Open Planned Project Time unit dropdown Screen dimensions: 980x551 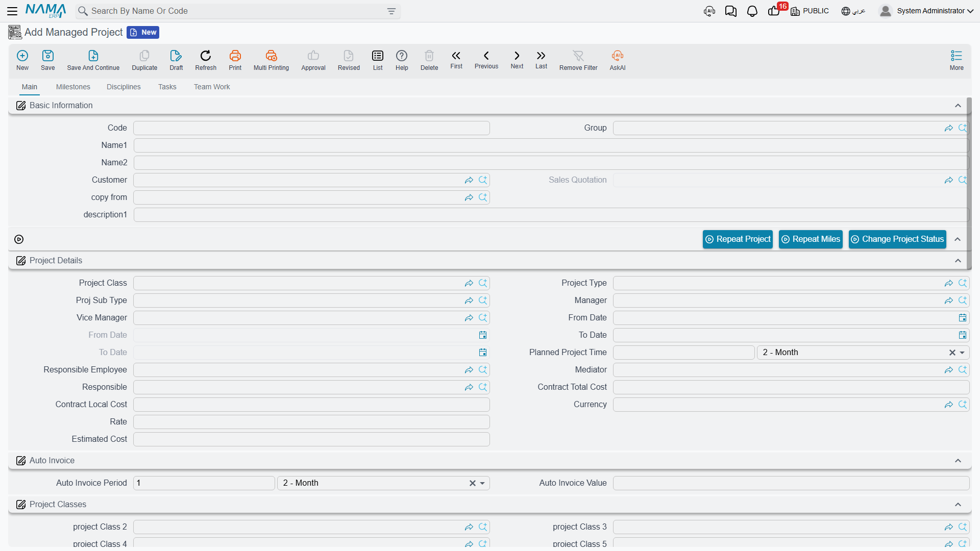coord(962,353)
